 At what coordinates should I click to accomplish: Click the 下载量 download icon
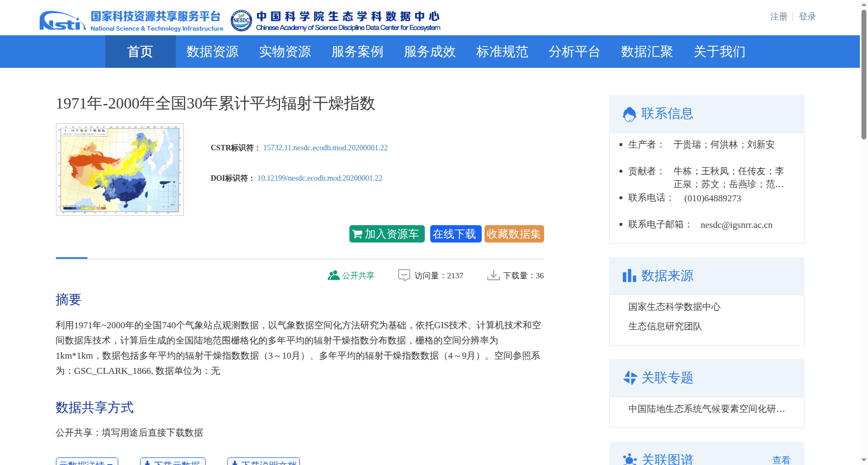coord(494,276)
